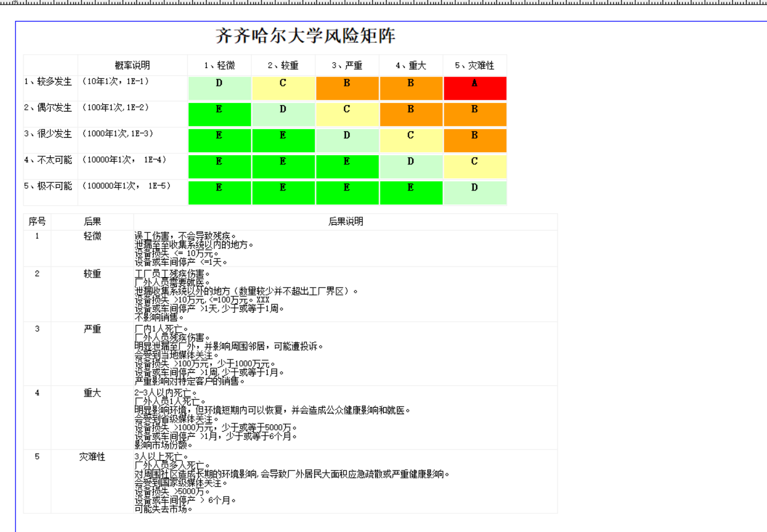767x532 pixels.
Task: Click the D cell at 极不可能 and 灾难性
Action: click(475, 193)
